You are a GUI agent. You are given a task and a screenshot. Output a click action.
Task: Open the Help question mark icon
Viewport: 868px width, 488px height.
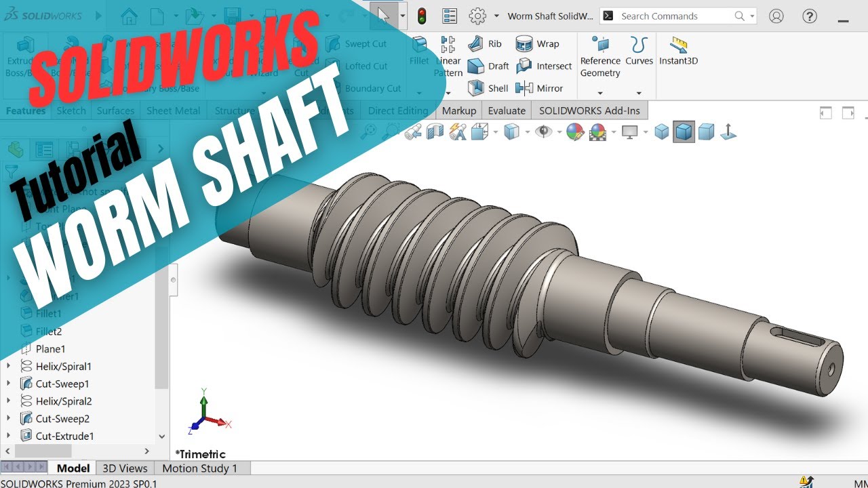810,16
